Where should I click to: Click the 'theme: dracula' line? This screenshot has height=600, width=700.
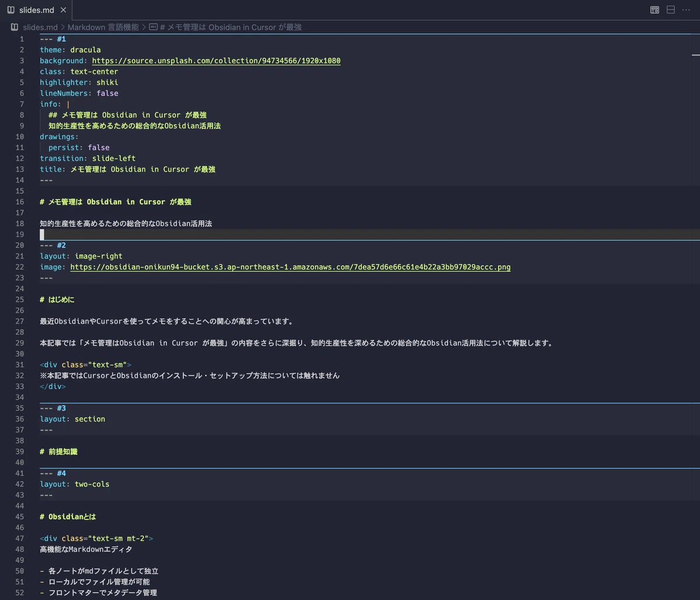[x=70, y=50]
